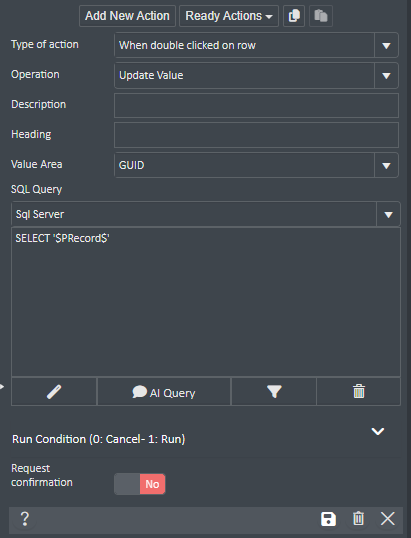This screenshot has width=411, height=538.
Task: Click into the Description input field
Action: coord(256,105)
